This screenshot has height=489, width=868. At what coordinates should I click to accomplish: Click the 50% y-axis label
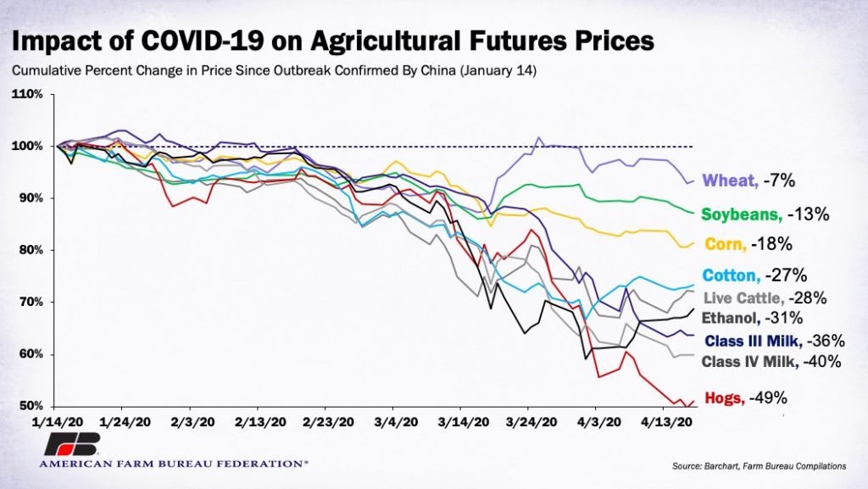[30, 406]
